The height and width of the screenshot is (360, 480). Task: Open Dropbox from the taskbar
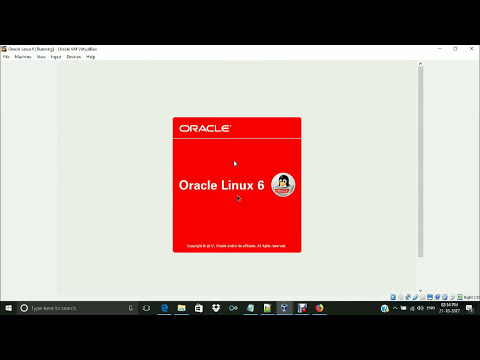pos(216,308)
